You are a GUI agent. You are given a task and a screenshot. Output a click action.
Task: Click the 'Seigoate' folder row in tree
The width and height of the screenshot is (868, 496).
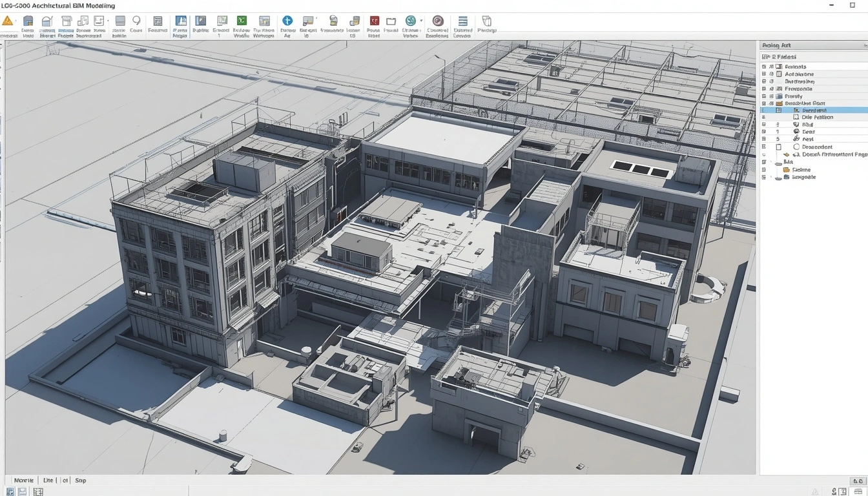814,177
